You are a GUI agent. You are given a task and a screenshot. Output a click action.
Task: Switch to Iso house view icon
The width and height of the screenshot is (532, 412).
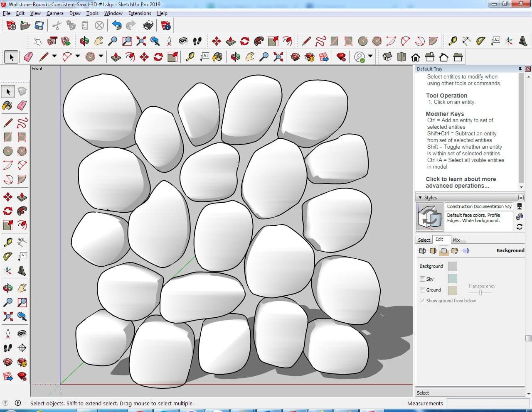tap(387, 57)
